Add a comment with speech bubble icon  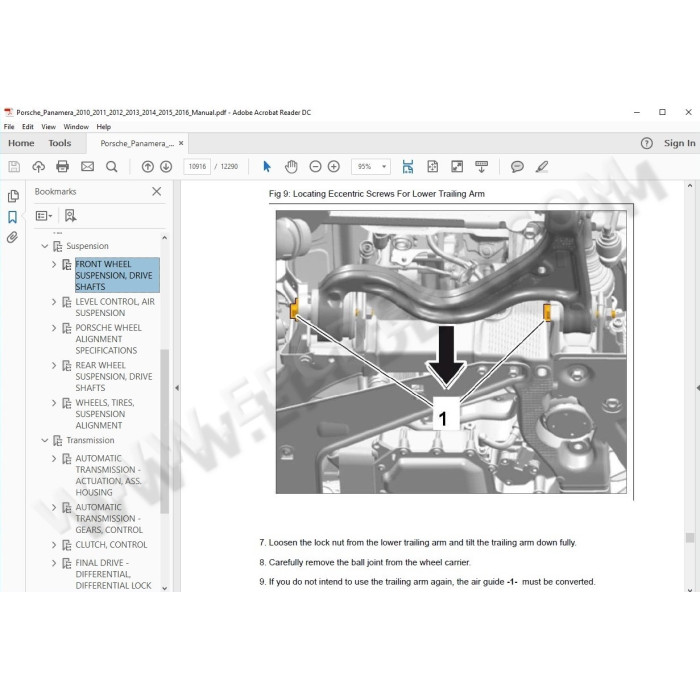click(517, 167)
